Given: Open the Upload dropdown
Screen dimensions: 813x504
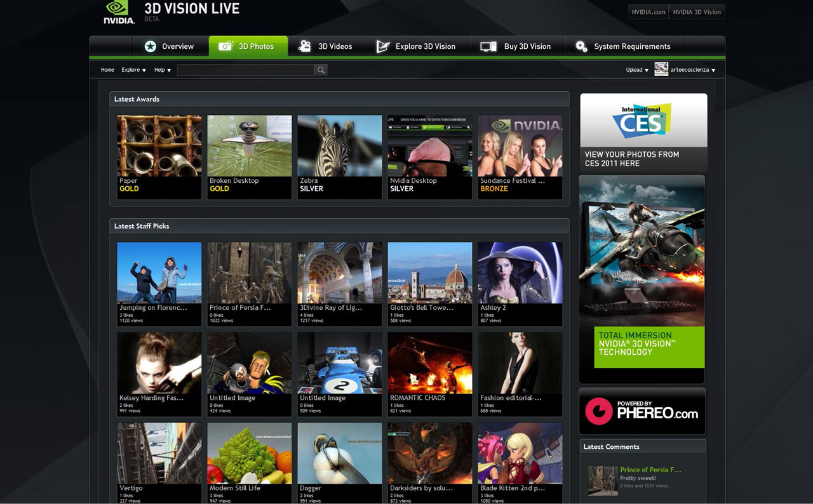Looking at the screenshot, I should (637, 70).
